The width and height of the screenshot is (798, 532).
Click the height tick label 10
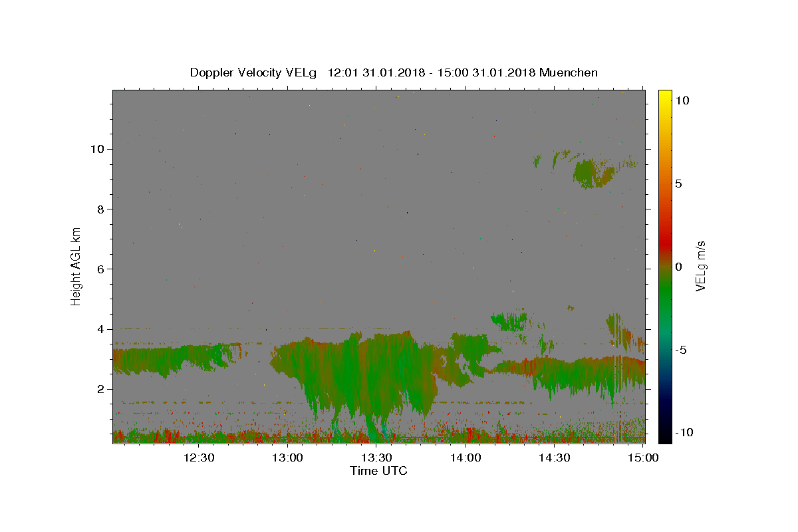tap(98, 149)
